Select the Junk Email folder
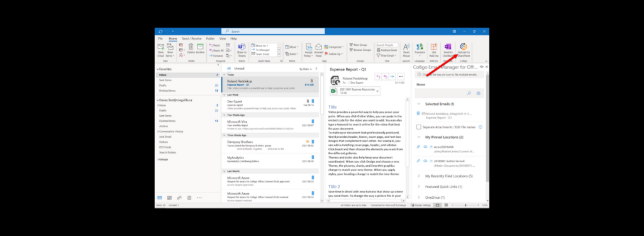This screenshot has width=644, height=236. (165, 137)
